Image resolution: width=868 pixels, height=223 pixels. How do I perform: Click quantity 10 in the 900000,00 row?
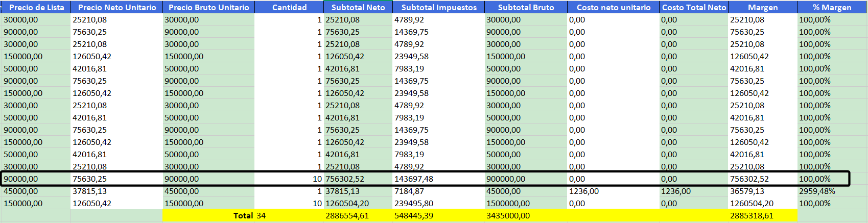(289, 179)
